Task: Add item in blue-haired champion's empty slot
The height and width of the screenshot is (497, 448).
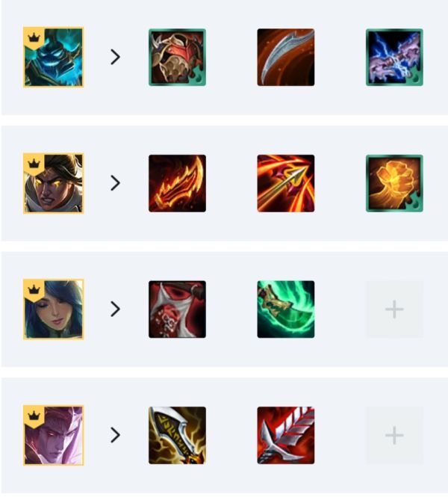Action: 394,309
